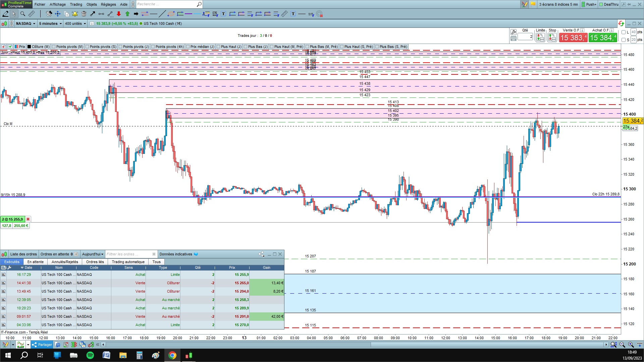Open the 5 minutes timeframe dropdown

(50, 23)
